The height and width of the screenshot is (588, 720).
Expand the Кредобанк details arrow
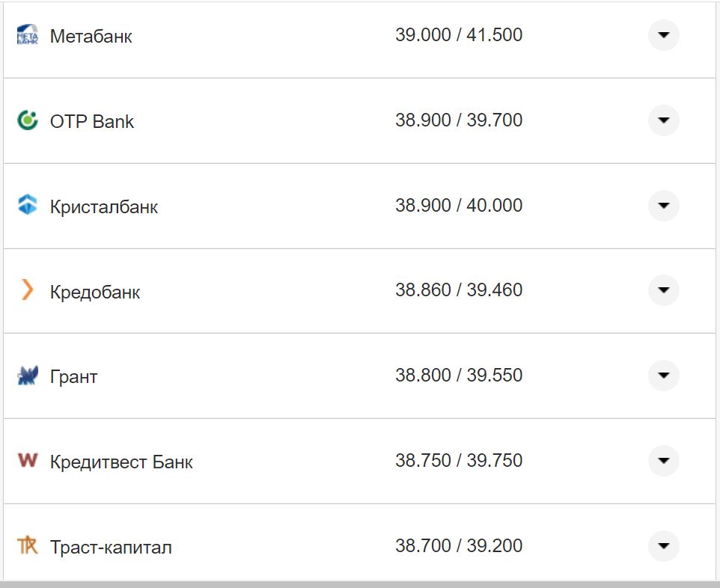pyautogui.click(x=663, y=290)
